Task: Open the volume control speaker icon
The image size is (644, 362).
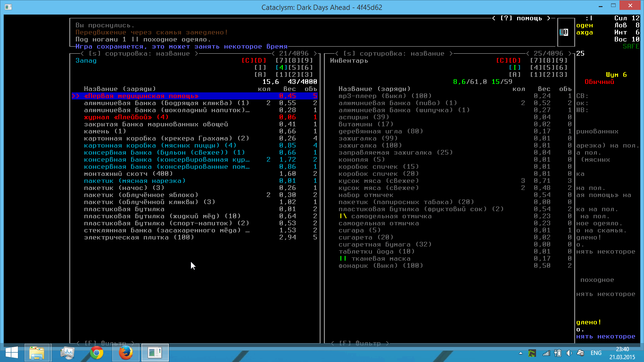Action: click(569, 353)
